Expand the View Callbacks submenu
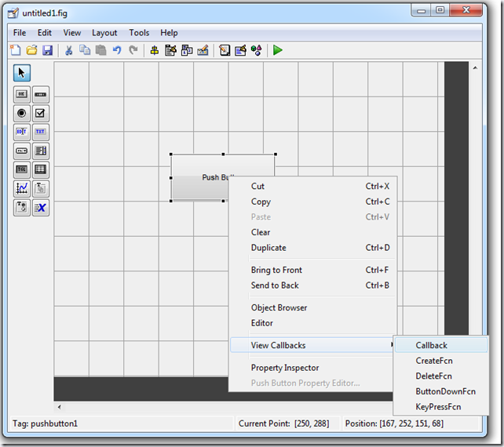This screenshot has width=504, height=447. pyautogui.click(x=312, y=345)
